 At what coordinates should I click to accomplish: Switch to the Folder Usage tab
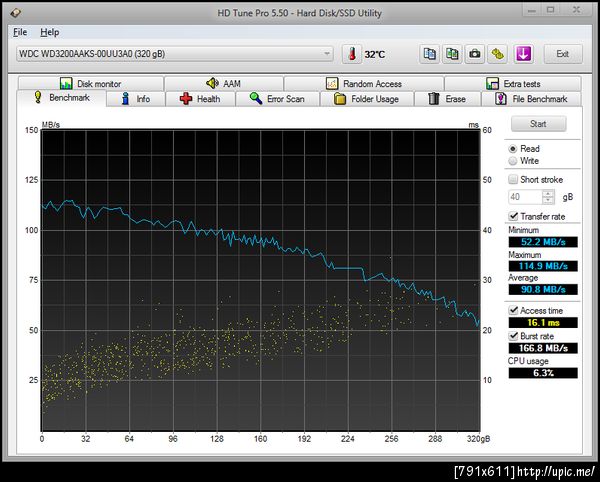[367, 99]
